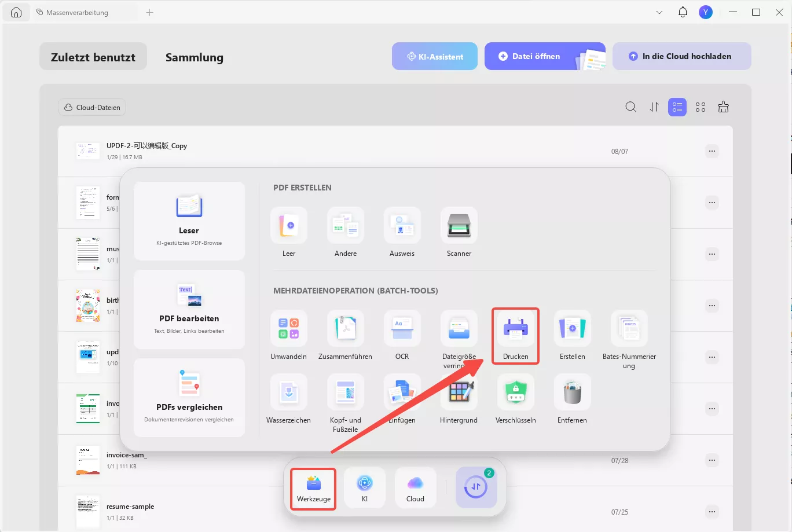Open the PDF bearbeiten card

coord(189,309)
